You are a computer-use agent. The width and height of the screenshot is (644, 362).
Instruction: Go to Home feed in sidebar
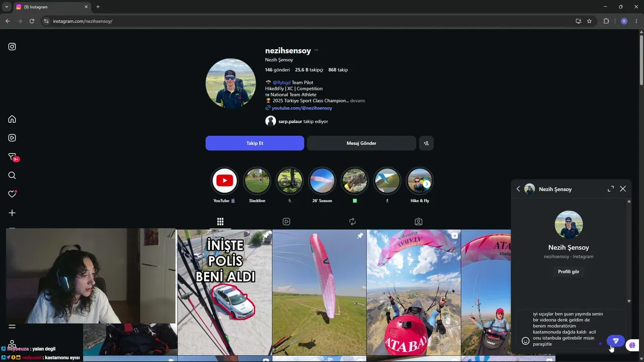[x=12, y=119]
